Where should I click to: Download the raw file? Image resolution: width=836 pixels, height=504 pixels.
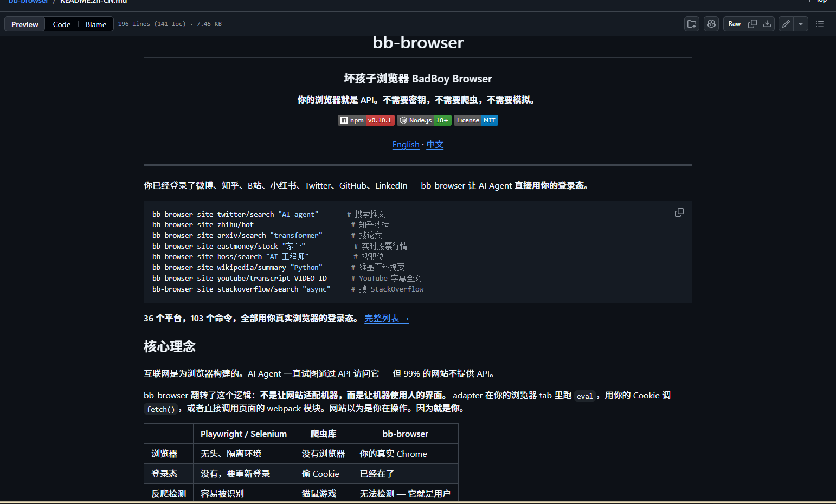click(x=767, y=24)
